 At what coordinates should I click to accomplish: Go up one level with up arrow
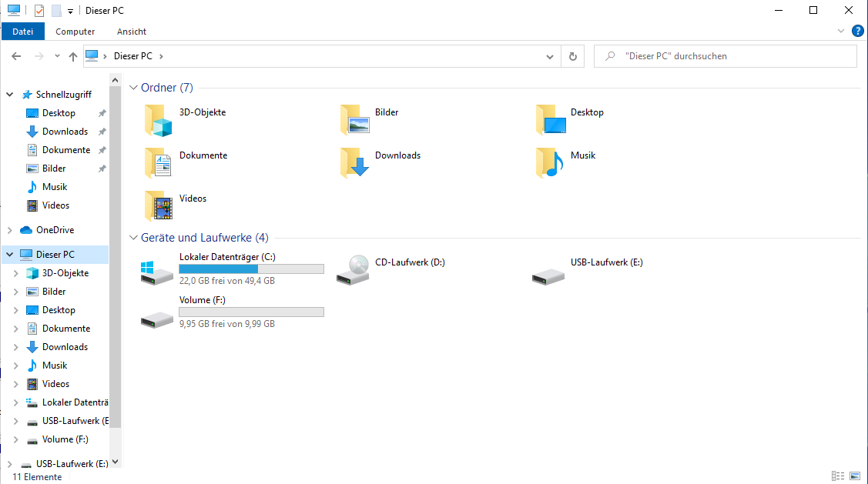click(x=73, y=56)
